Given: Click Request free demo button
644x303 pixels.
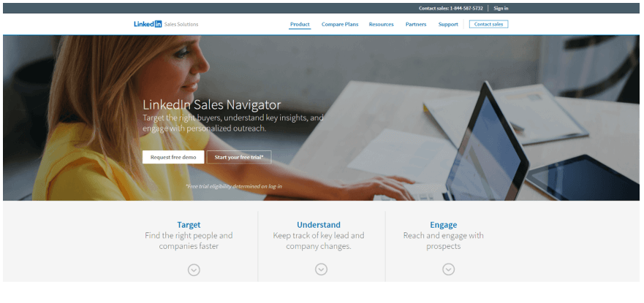Looking at the screenshot, I should [x=173, y=157].
